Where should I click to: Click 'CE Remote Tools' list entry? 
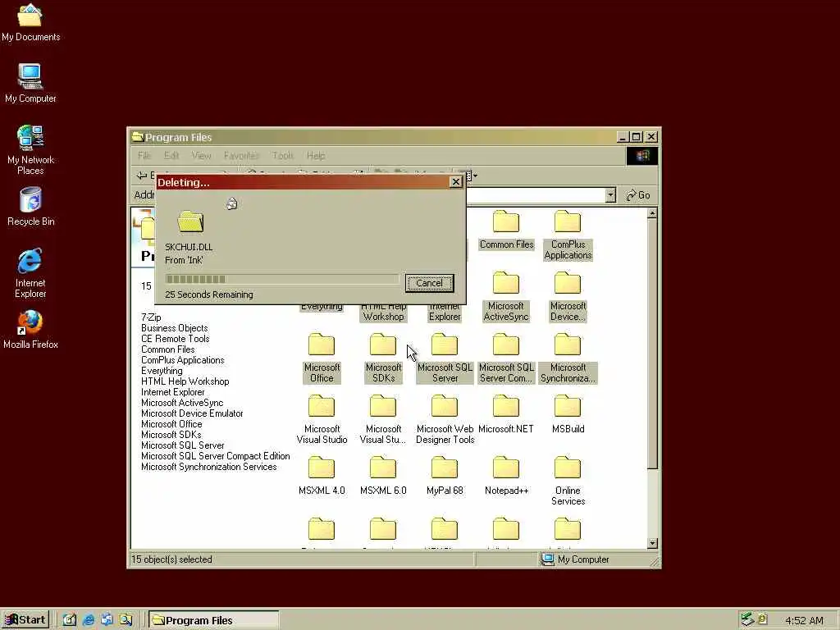(176, 339)
